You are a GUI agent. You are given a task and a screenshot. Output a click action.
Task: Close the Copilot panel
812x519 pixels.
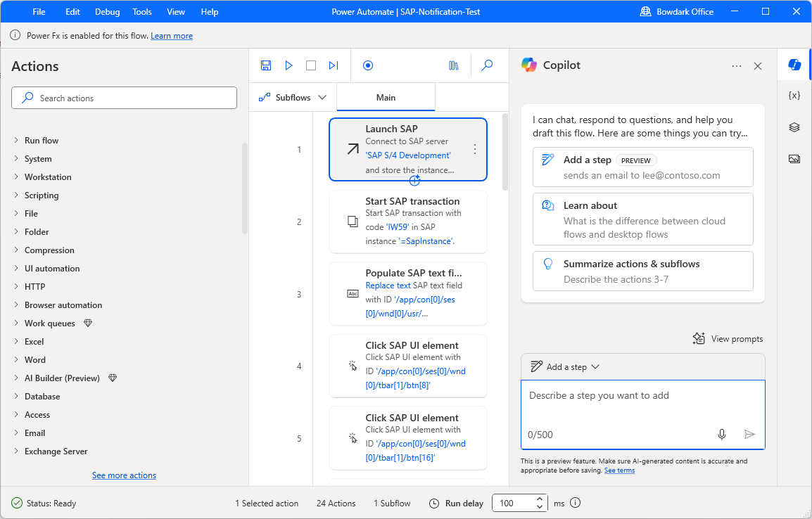[x=758, y=66]
